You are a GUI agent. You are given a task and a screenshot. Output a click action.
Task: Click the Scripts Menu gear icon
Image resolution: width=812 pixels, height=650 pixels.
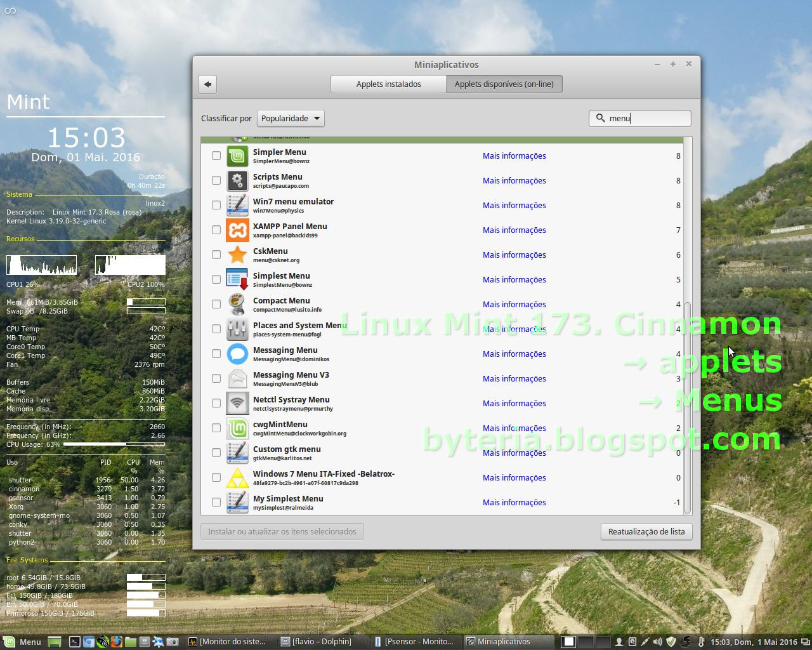(x=237, y=180)
